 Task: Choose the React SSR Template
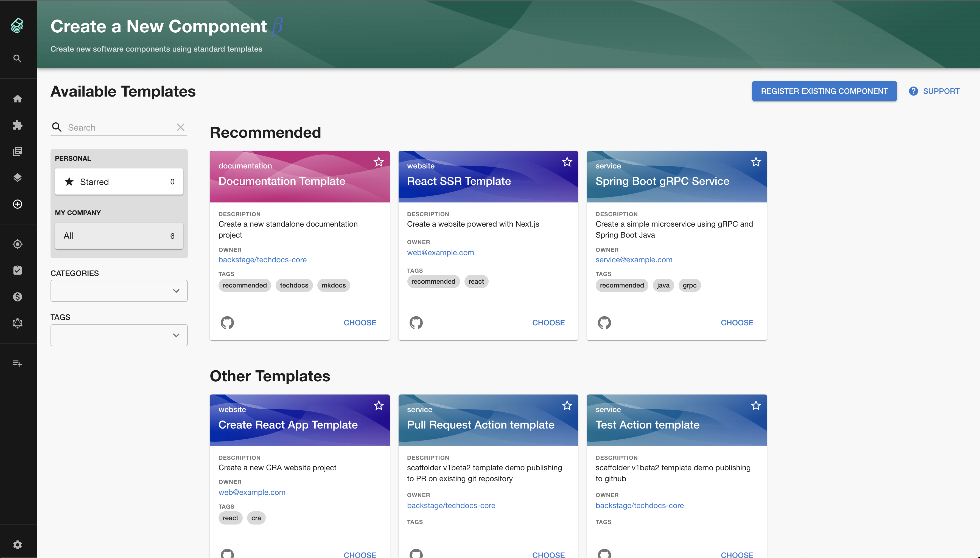pyautogui.click(x=548, y=322)
